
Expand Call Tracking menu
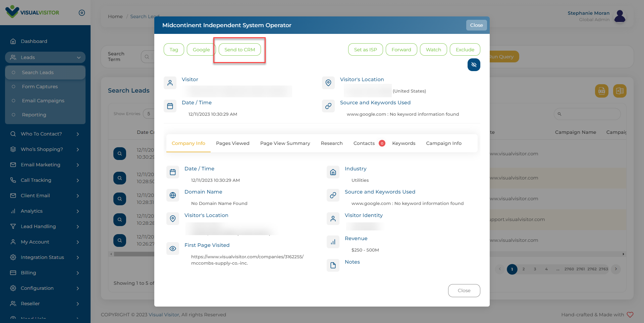pos(45,180)
